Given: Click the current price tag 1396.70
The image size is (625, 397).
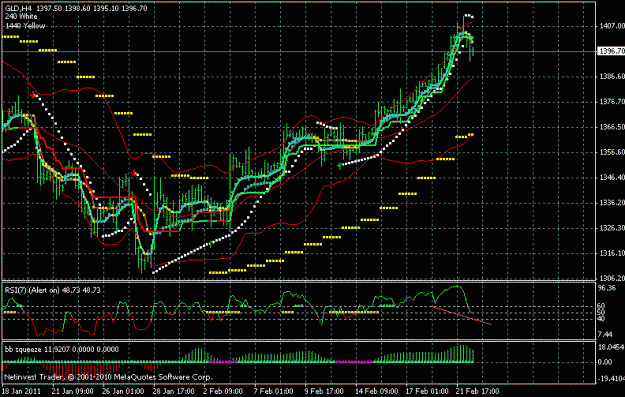Looking at the screenshot, I should [x=611, y=51].
